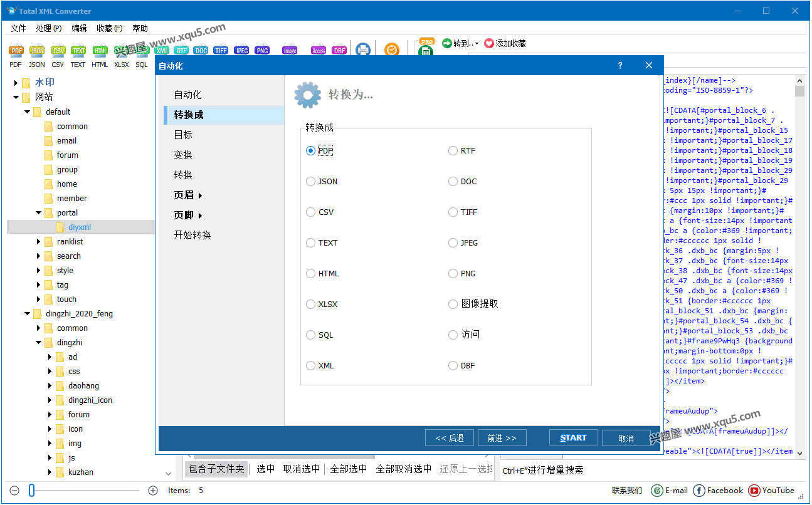Click the help question mark in dialog

coord(620,65)
